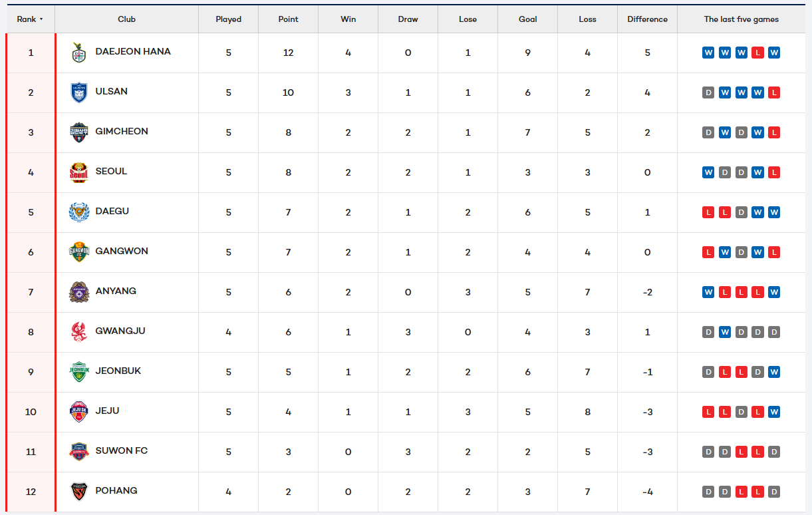
Task: Click Ulsan's first gray D result badge
Action: (x=708, y=92)
